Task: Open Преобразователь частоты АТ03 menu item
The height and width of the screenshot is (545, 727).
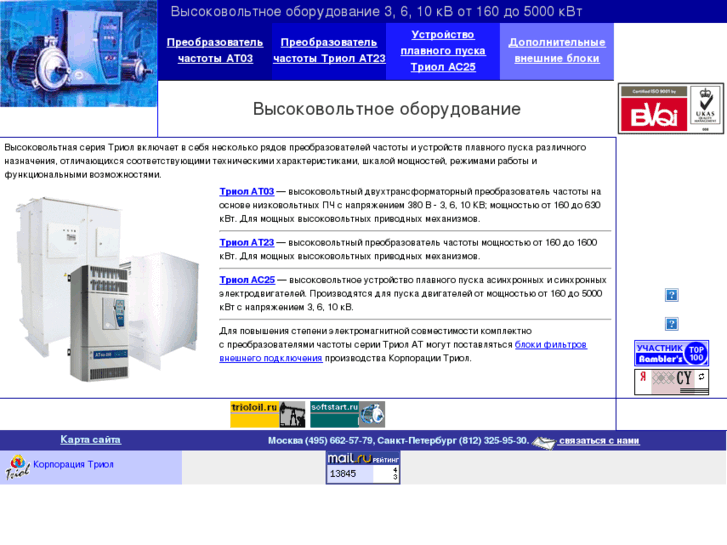Action: tap(215, 50)
